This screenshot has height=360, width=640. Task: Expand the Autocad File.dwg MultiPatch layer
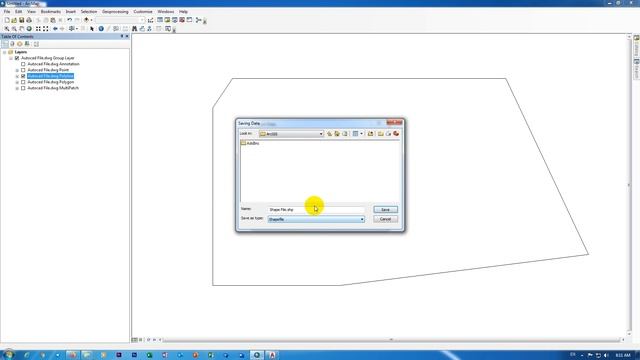[x=17, y=88]
